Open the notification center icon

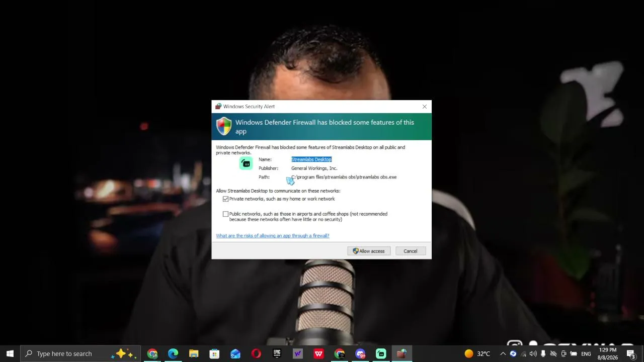631,353
